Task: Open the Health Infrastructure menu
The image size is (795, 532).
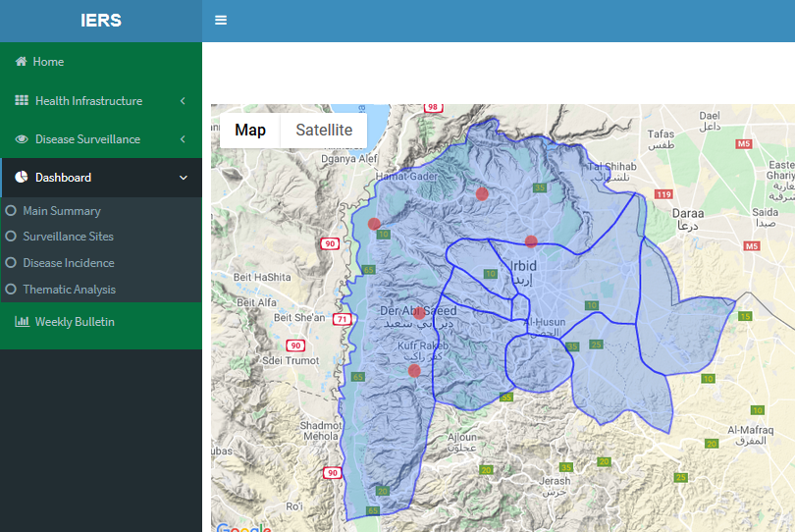Action: 101,100
